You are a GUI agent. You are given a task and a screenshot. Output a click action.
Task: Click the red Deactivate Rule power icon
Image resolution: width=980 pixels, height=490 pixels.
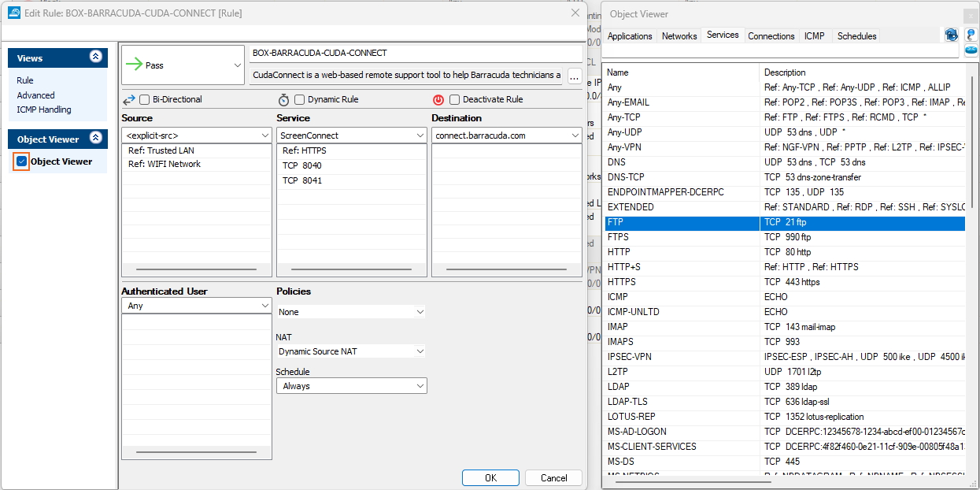438,100
